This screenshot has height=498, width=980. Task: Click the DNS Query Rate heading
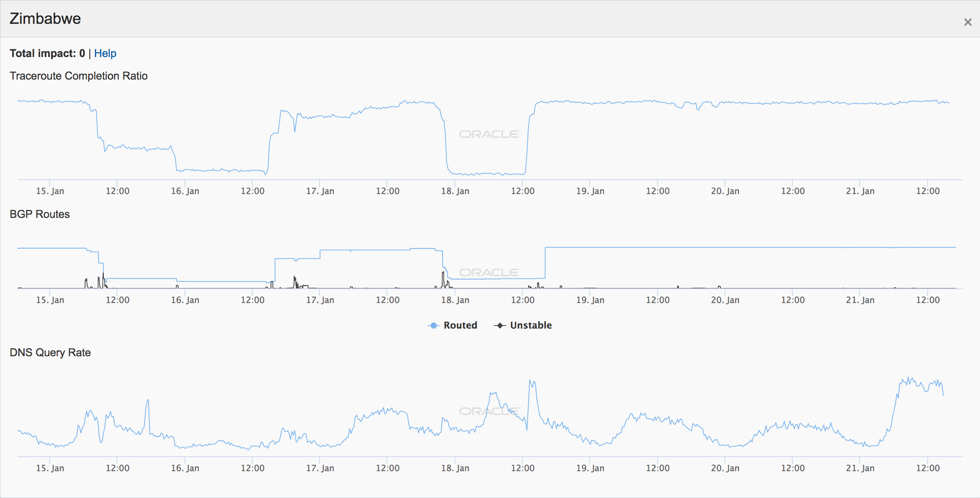pos(50,352)
